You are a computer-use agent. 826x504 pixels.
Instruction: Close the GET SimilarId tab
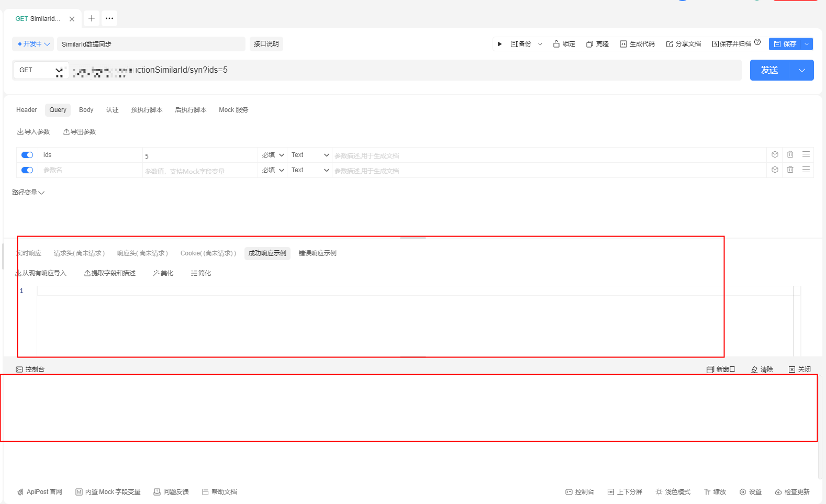pyautogui.click(x=72, y=19)
